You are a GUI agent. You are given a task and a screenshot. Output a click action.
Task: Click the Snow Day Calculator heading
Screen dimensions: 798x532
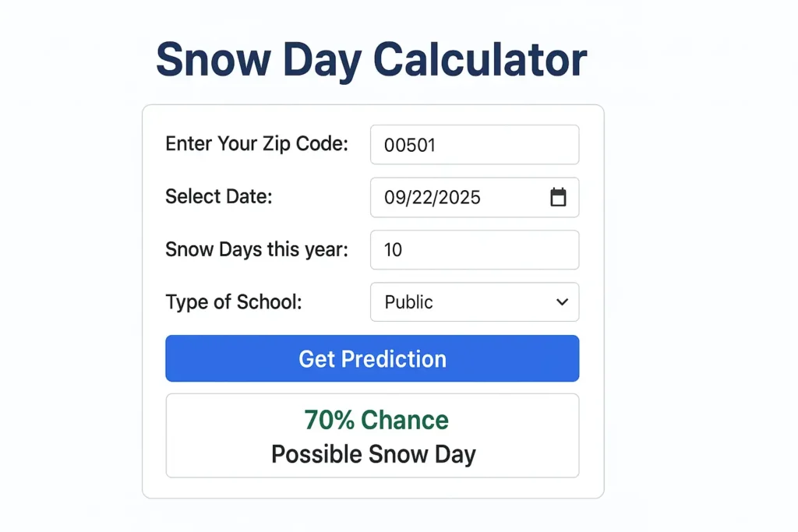[372, 60]
